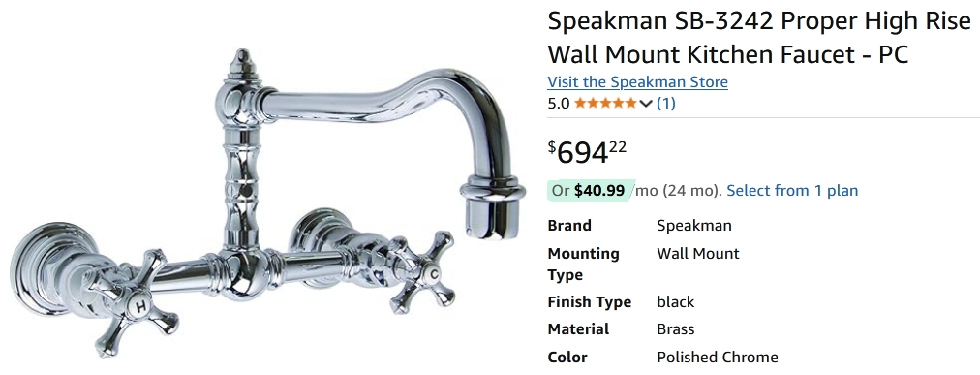Viewport: 980px width, 375px height.
Task: Click the Brand value Speakman
Action: (x=693, y=226)
